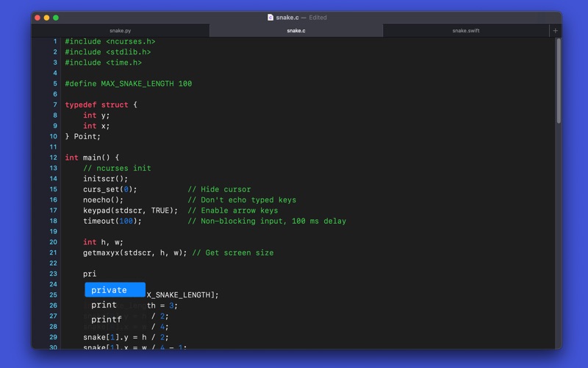Viewport: 588px width, 368px height.
Task: Open the snake.swift tab
Action: tap(465, 31)
